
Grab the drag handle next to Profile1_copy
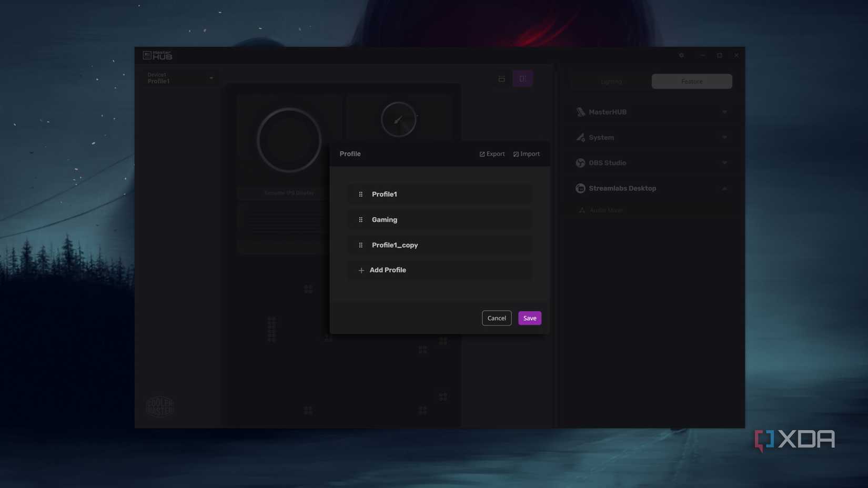click(x=361, y=245)
